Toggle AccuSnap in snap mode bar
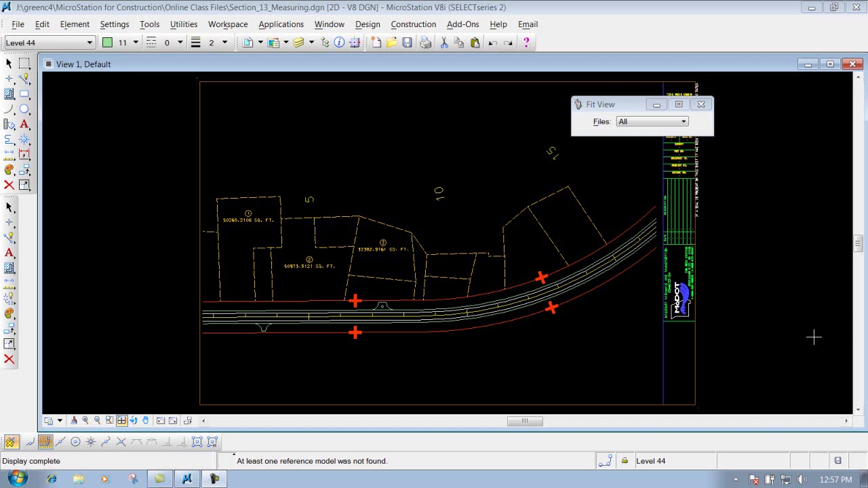This screenshot has height=488, width=868. [11, 442]
